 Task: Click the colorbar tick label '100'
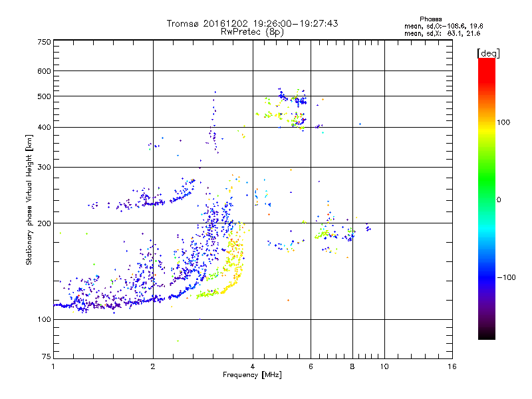(503, 122)
